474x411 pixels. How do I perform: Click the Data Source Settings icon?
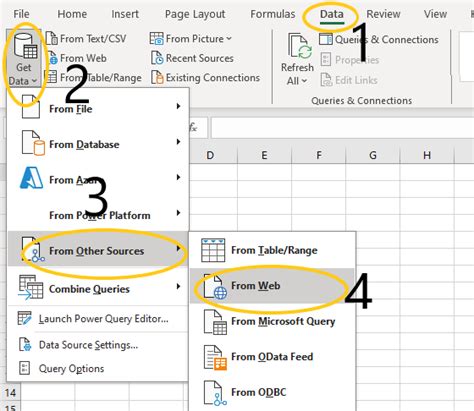(x=25, y=344)
